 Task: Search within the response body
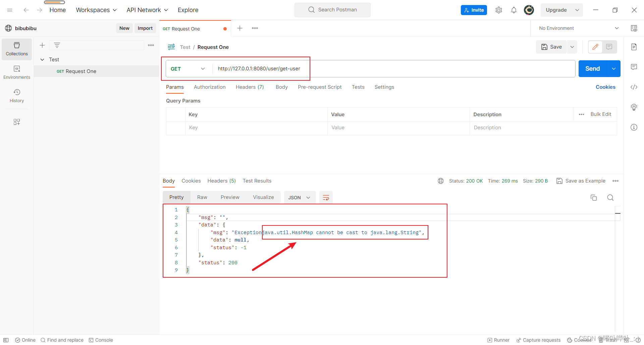[x=610, y=198]
